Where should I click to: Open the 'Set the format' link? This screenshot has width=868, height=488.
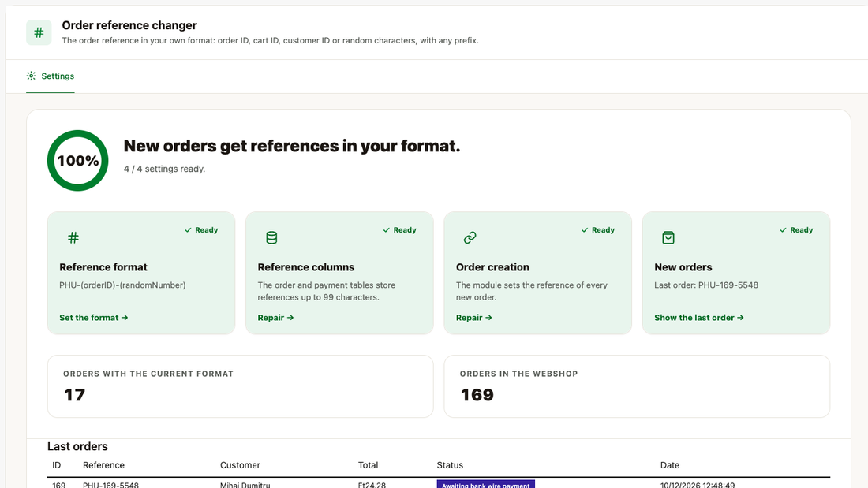coord(94,318)
